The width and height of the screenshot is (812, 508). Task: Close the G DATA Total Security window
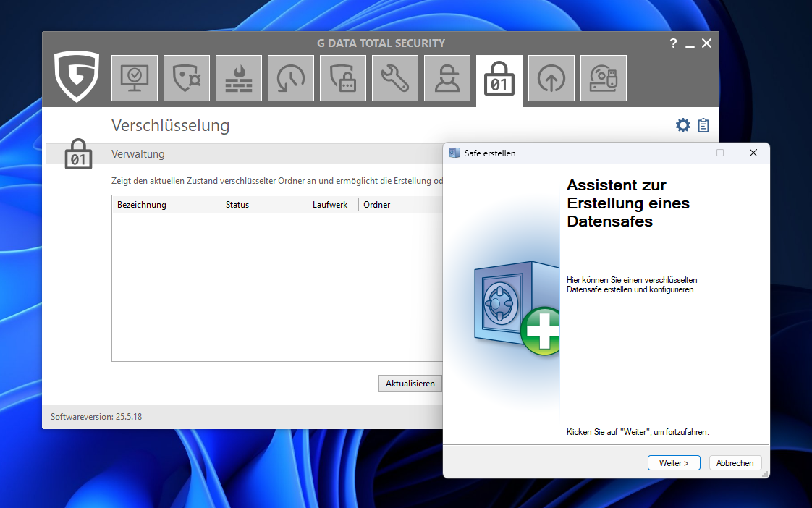point(707,43)
